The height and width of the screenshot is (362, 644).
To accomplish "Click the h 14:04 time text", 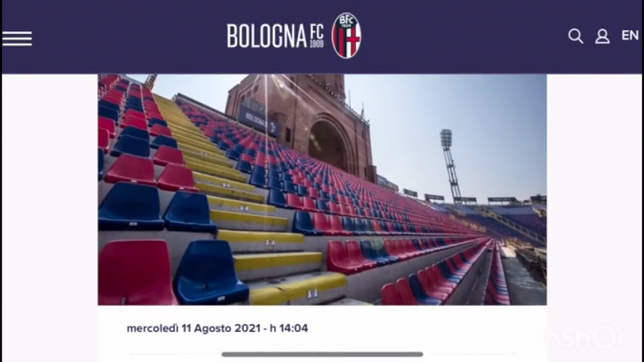I will click(289, 328).
